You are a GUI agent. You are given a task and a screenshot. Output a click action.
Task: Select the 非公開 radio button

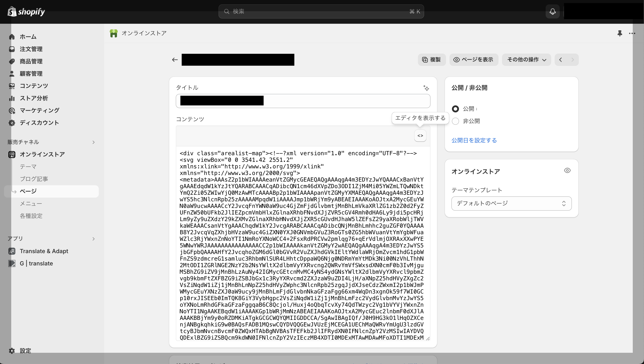tap(455, 121)
